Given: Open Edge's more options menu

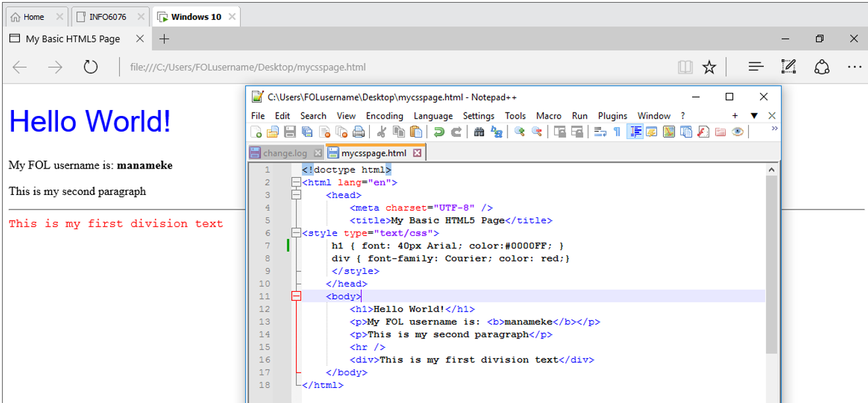Looking at the screenshot, I should tap(855, 67).
